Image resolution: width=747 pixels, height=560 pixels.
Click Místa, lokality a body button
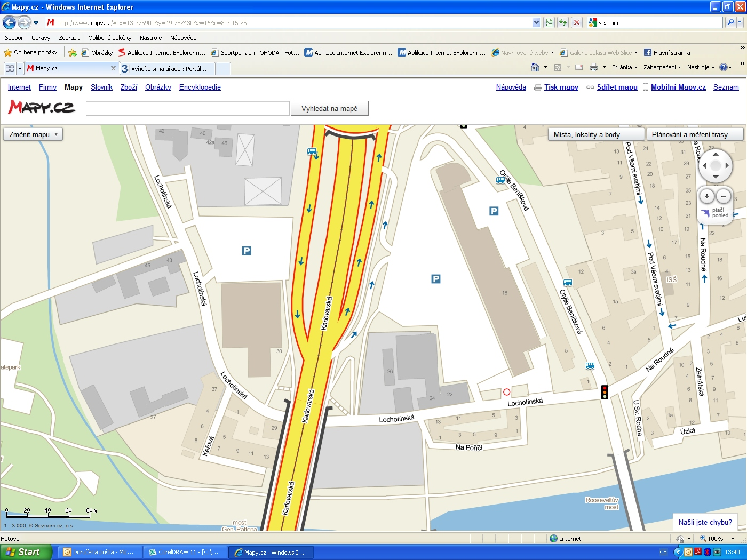tap(596, 134)
